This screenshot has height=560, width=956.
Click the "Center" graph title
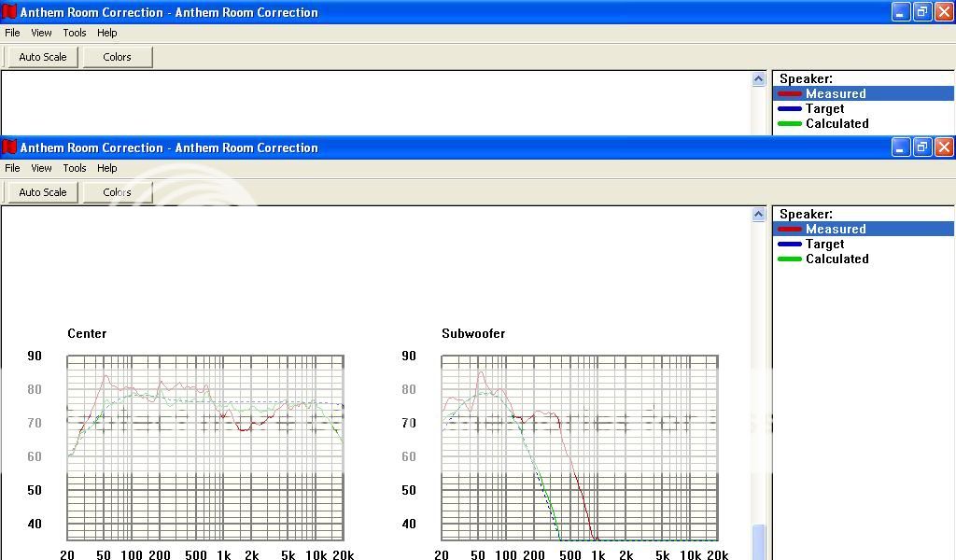click(87, 333)
